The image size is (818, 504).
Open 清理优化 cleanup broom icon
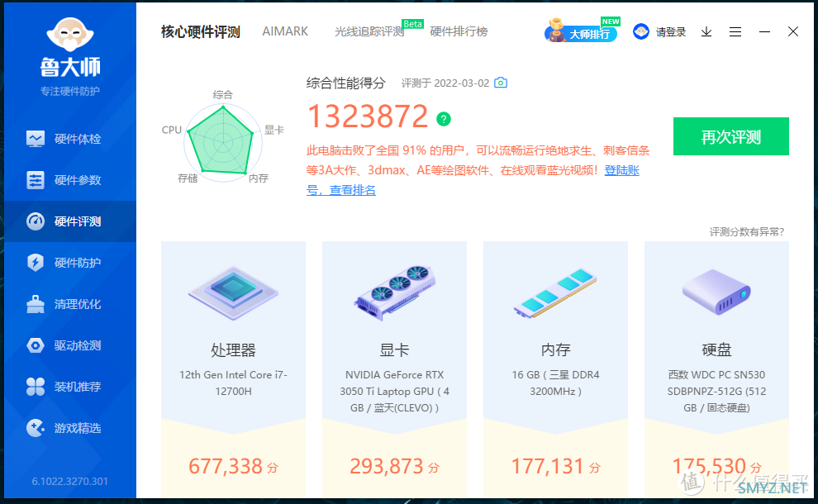point(36,304)
